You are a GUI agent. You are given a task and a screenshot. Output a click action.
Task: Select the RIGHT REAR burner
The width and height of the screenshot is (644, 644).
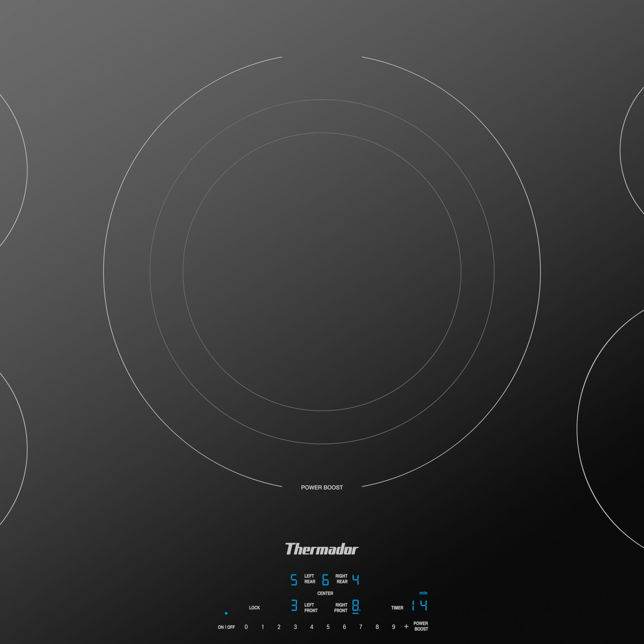[342, 579]
